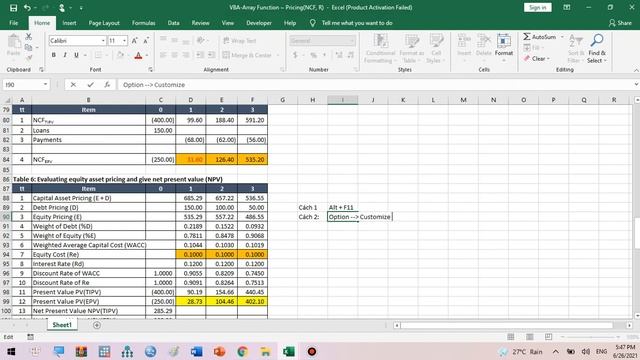Expand the AutoSum dropdown arrow
The width and height of the screenshot is (640, 360).
point(562,37)
